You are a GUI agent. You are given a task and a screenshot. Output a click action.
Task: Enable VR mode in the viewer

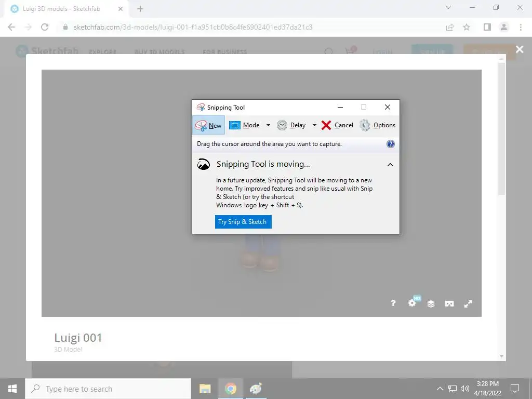(x=449, y=303)
